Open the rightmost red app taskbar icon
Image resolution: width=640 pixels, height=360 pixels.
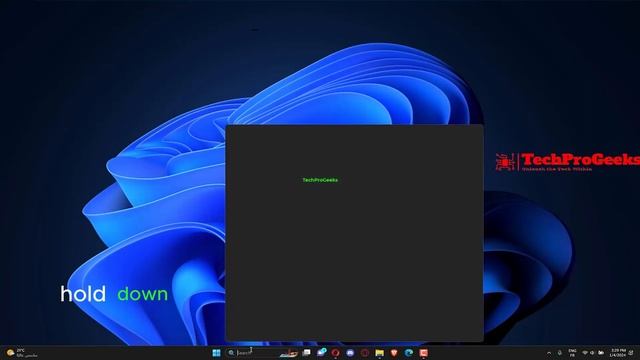point(423,353)
